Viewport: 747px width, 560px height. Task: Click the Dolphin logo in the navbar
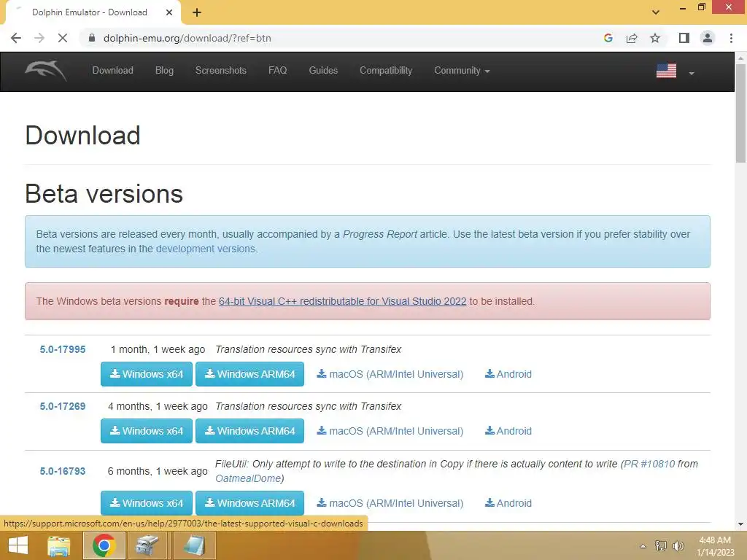[46, 71]
